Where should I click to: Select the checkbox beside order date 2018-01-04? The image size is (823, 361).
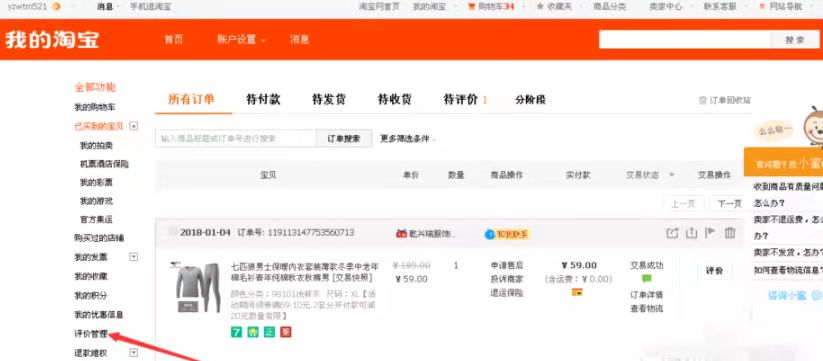click(x=172, y=232)
